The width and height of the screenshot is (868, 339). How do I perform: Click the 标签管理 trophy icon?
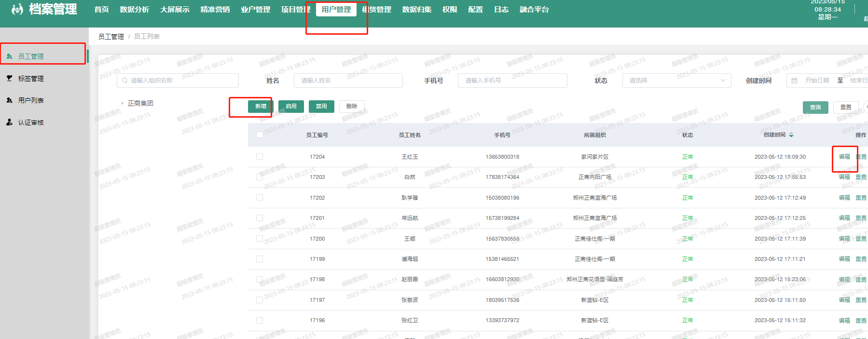click(x=9, y=78)
